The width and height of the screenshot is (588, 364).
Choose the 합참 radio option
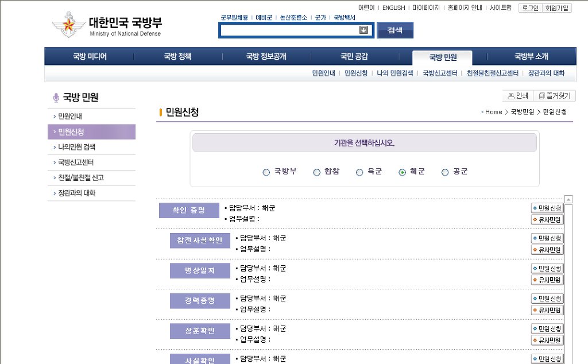[317, 172]
